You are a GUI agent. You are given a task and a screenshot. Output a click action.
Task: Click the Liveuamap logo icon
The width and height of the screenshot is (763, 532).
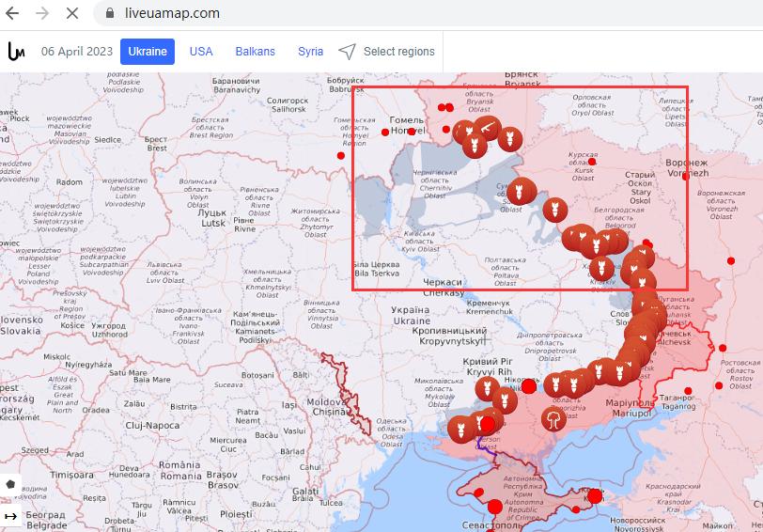[x=16, y=52]
